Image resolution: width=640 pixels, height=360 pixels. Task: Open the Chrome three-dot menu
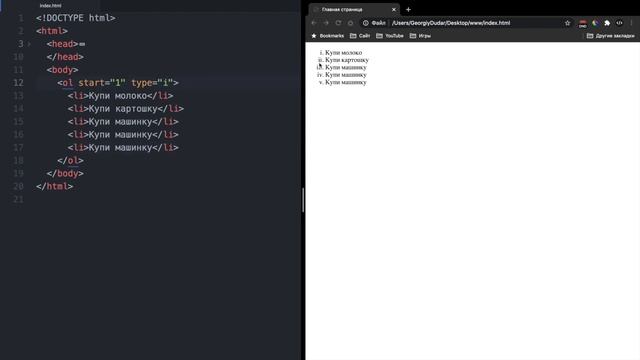point(631,23)
